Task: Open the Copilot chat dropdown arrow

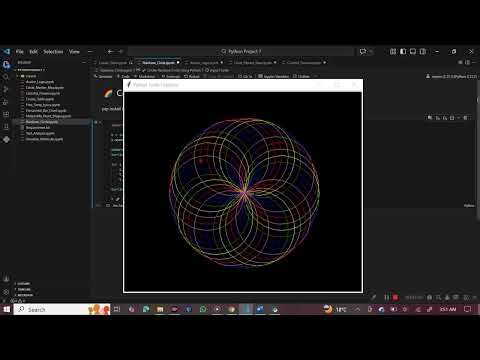Action: [371, 51]
